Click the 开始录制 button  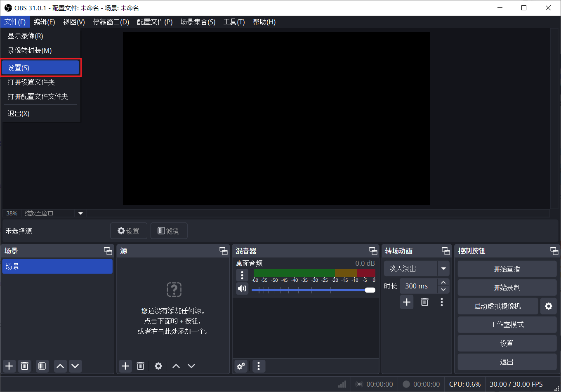[x=507, y=288]
